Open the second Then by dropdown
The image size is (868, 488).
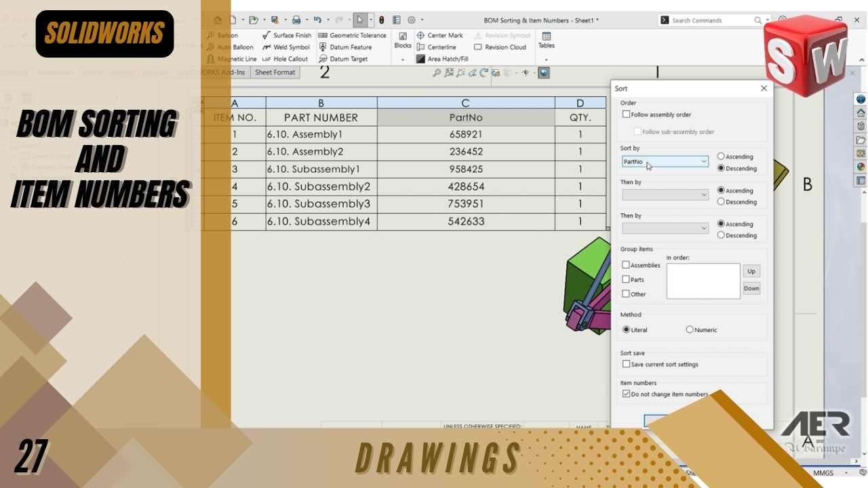(665, 228)
